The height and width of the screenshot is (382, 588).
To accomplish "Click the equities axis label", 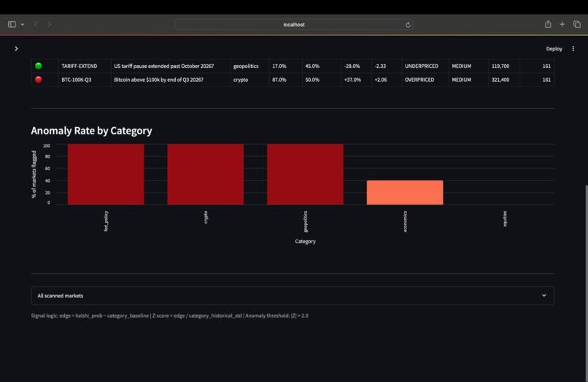I will point(505,218).
